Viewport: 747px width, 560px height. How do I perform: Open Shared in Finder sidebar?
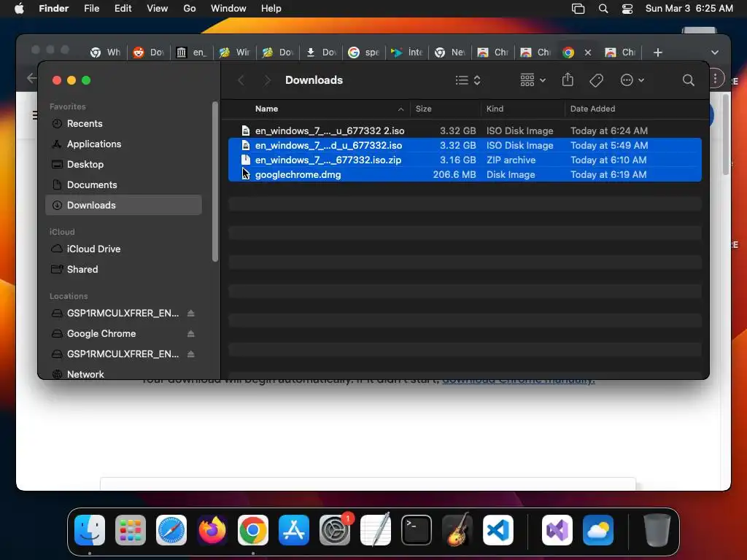(123, 269)
